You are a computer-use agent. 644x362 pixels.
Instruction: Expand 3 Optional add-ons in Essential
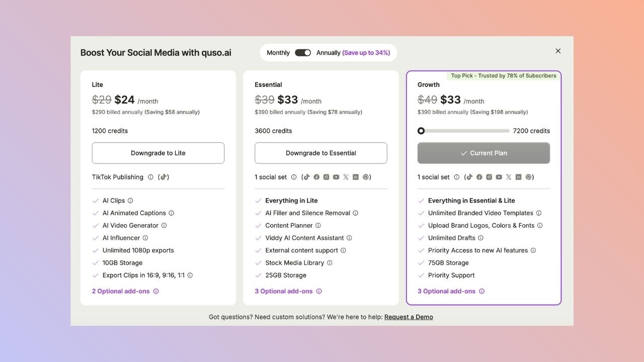[284, 291]
